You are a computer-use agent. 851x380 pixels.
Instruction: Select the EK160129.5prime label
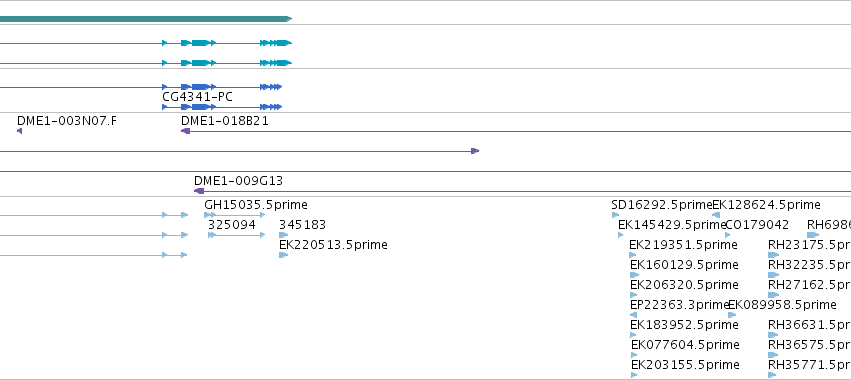tap(684, 265)
